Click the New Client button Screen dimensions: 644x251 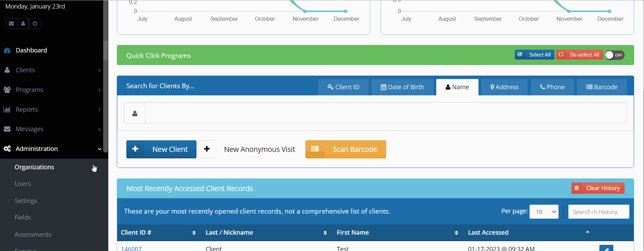tap(161, 149)
